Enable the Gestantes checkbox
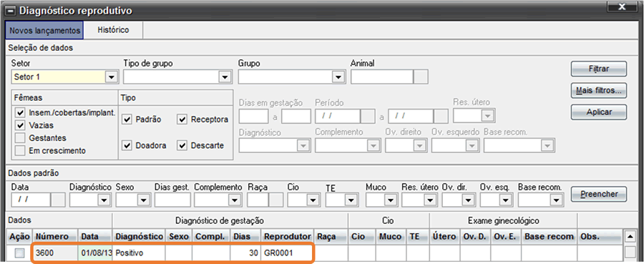The image size is (644, 264). (19, 137)
